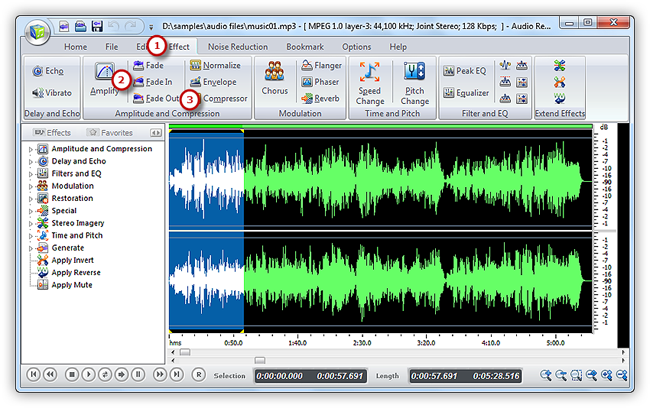
Task: Switch to the Favorites panel tab
Action: (x=111, y=133)
